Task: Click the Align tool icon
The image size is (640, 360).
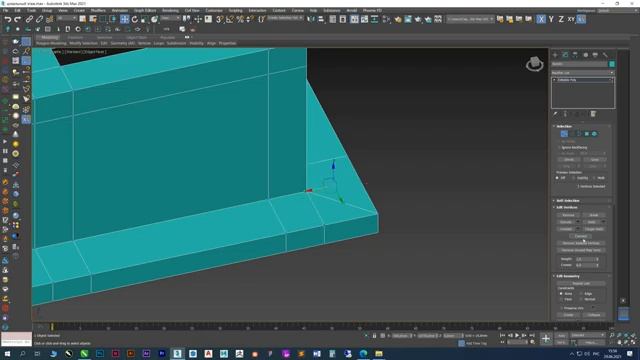Action: (x=321, y=19)
